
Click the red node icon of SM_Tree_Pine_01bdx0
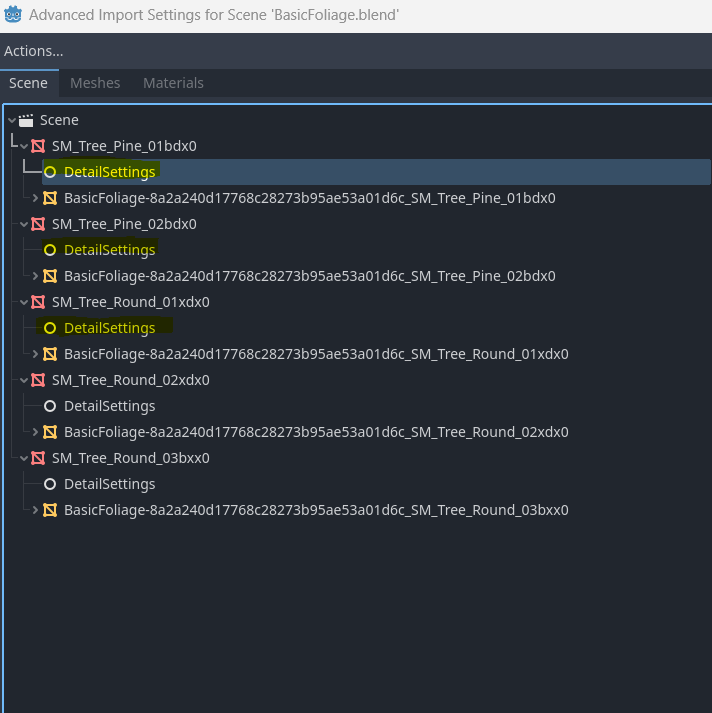point(38,146)
